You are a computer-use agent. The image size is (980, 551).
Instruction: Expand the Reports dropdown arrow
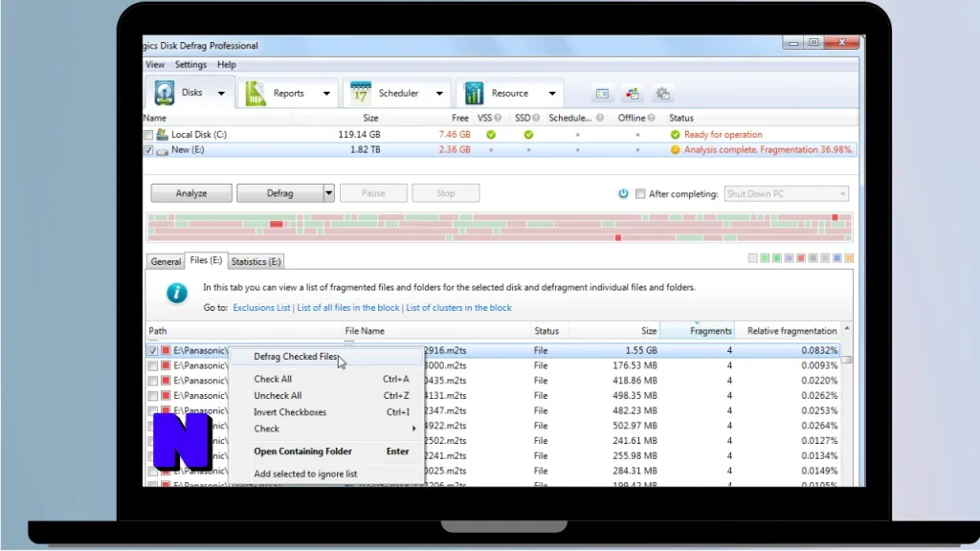326,94
